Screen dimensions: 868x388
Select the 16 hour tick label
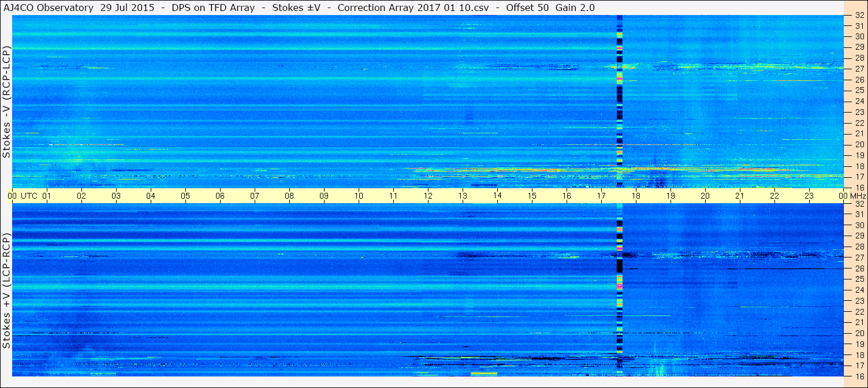pyautogui.click(x=567, y=196)
